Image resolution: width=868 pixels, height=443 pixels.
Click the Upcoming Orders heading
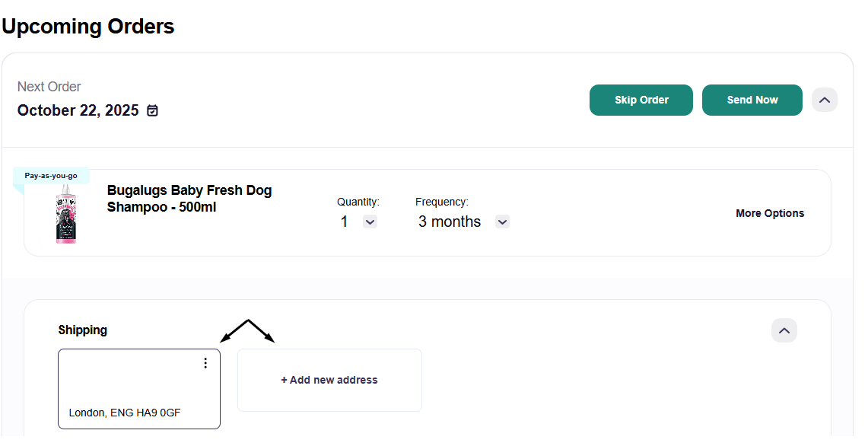click(88, 27)
